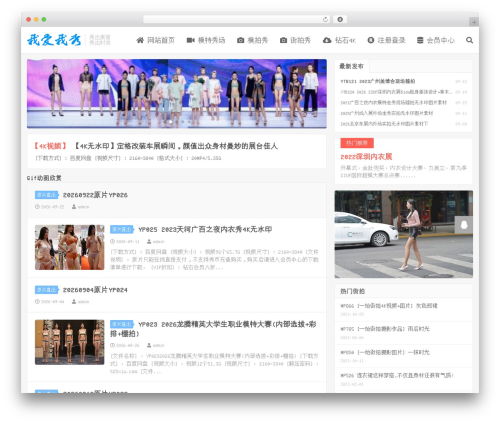Open the 【4K无水印】定格改装车展瞬间 article title
Viewport: 500px width, 423px height.
click(175, 146)
